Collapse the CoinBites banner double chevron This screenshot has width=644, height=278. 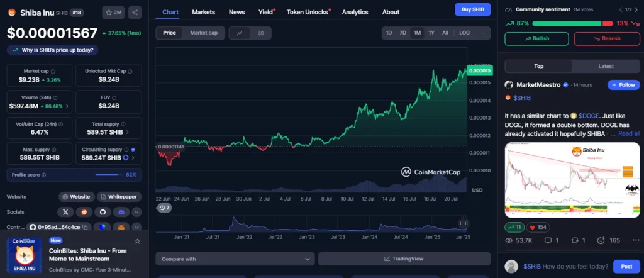click(x=138, y=242)
